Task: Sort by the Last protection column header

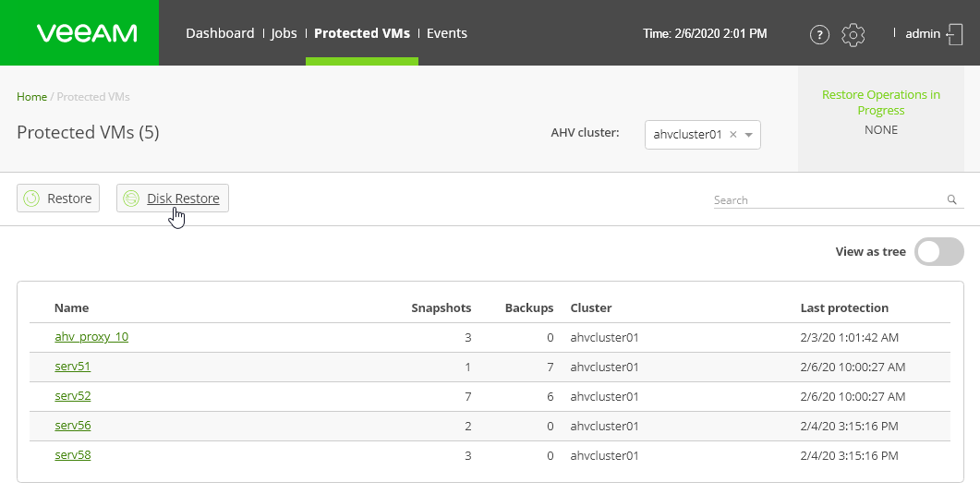Action: 844,307
